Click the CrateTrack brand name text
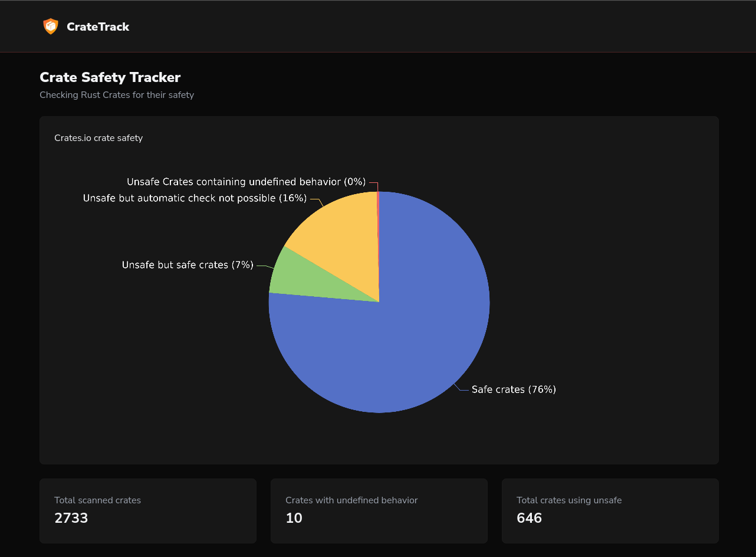Screen dimensions: 756x557 click(x=98, y=27)
